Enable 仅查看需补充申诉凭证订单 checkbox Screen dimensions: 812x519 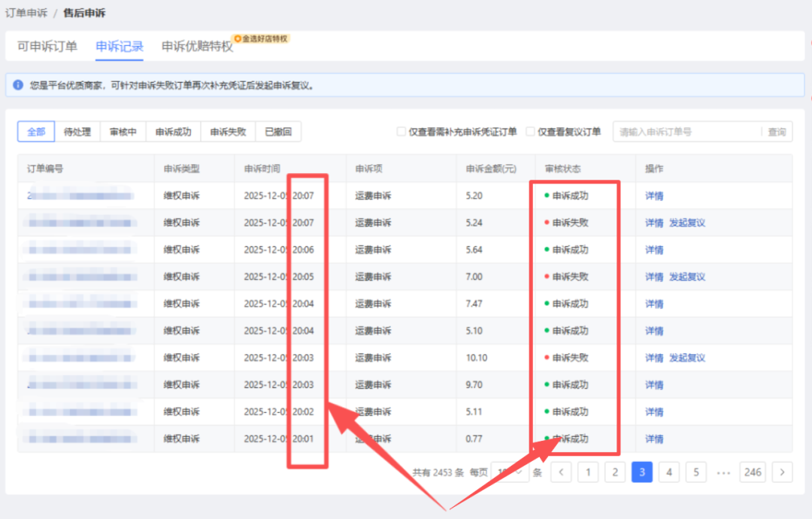(401, 131)
